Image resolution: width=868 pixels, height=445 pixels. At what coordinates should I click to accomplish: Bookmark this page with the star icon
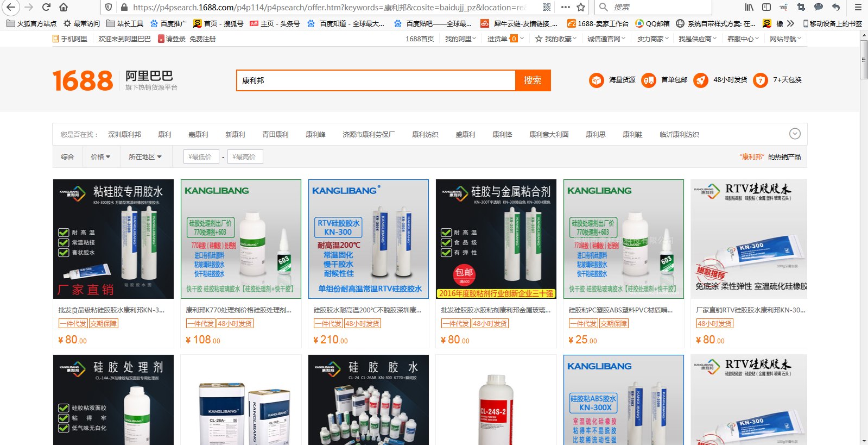pyautogui.click(x=581, y=7)
